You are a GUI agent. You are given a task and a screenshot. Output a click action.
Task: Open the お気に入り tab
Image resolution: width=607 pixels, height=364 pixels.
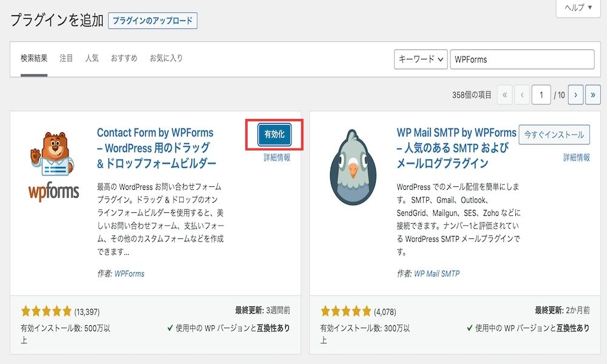click(x=166, y=58)
